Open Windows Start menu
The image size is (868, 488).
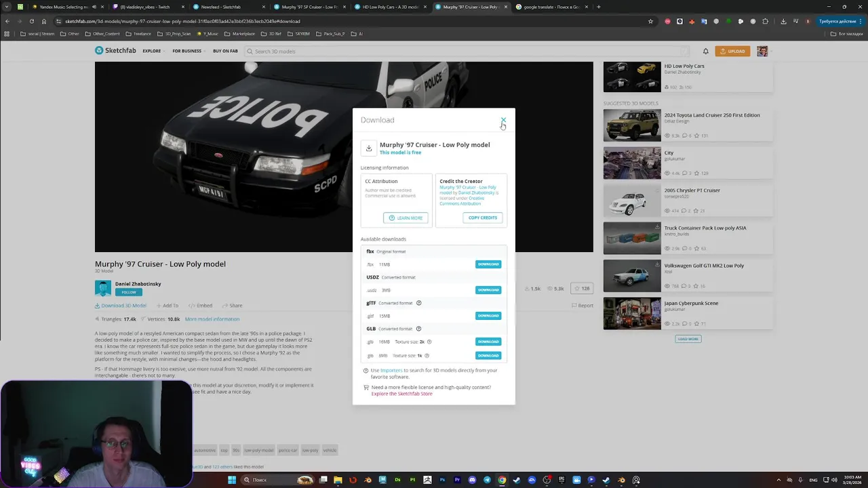(232, 480)
